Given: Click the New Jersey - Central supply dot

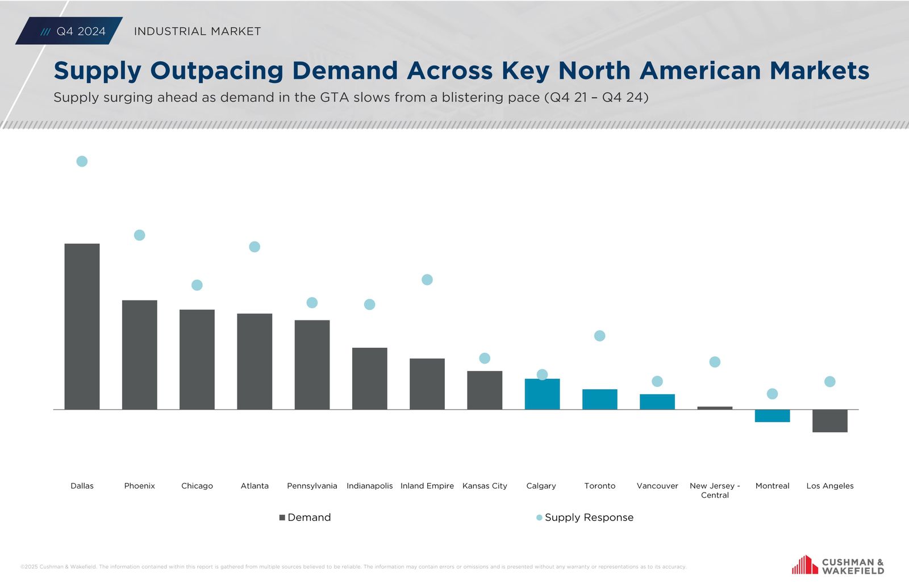Looking at the screenshot, I should click(x=715, y=362).
